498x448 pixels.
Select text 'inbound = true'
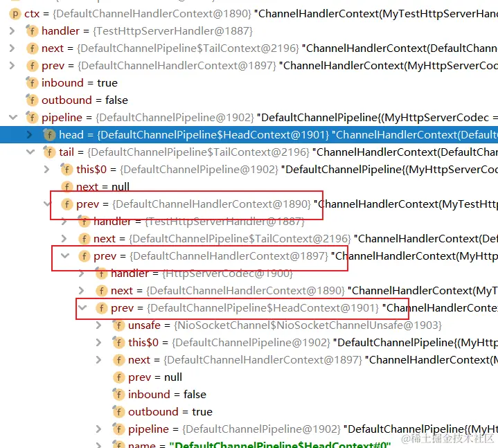coord(80,83)
